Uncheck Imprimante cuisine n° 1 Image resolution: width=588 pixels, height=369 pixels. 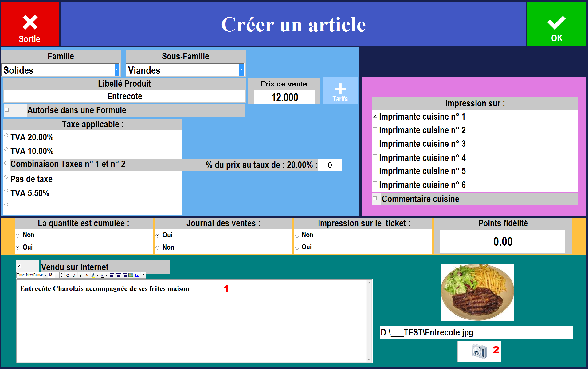tap(375, 116)
